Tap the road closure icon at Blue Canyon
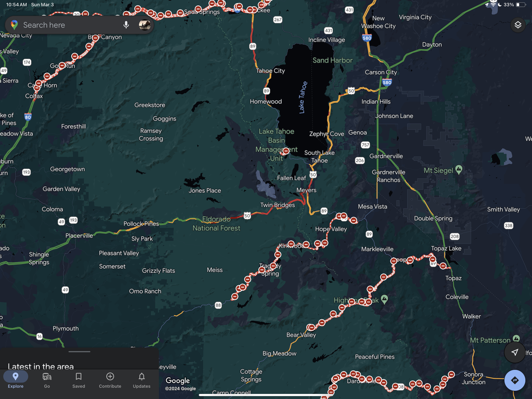Image resolution: width=532 pixels, height=399 pixels. tap(95, 38)
